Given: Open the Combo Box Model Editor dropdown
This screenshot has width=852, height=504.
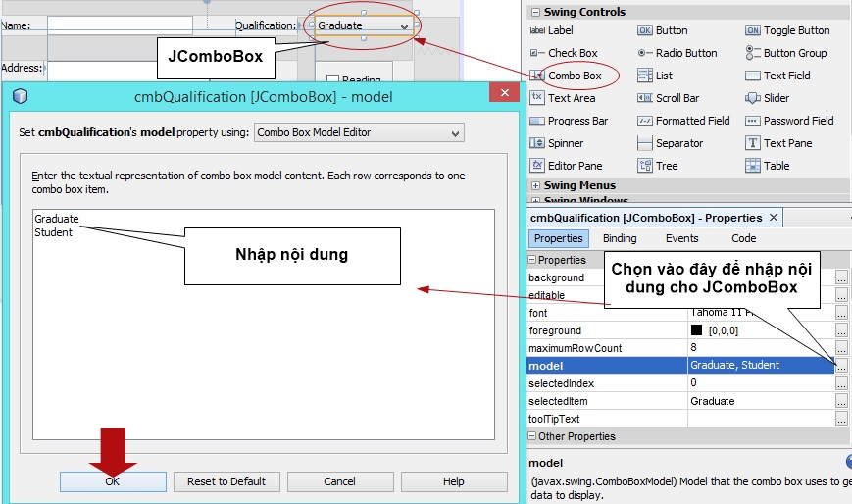Looking at the screenshot, I should [359, 132].
